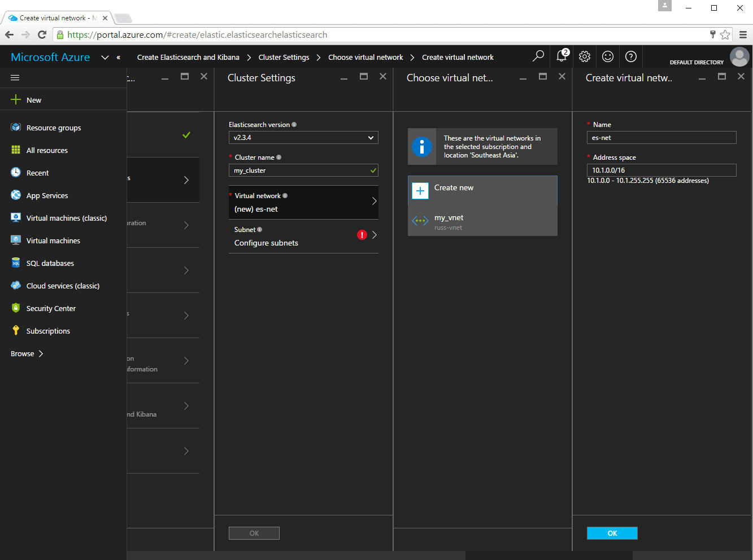The image size is (753, 560).
Task: Click the All resources grid icon
Action: coord(16,150)
